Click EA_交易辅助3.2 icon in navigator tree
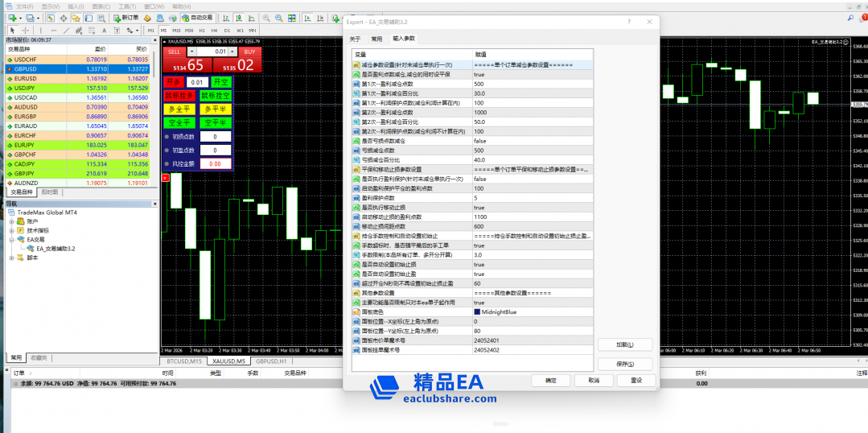The image size is (868, 433). [x=31, y=249]
